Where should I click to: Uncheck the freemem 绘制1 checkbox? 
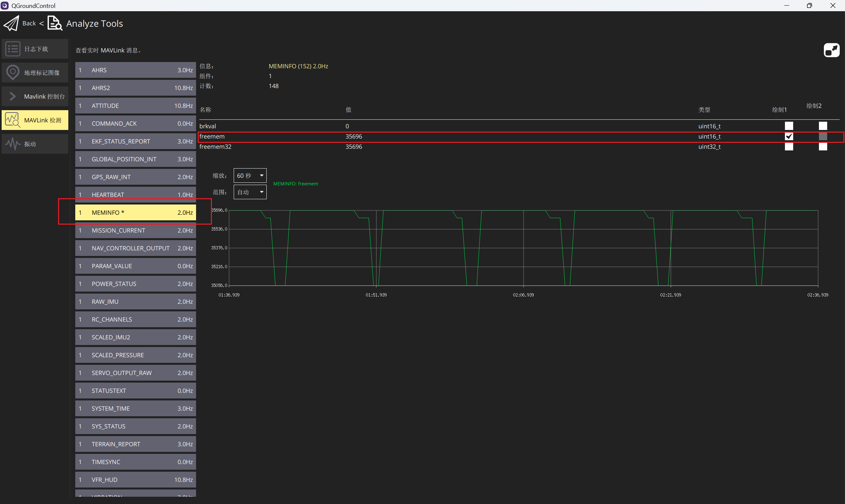click(789, 137)
